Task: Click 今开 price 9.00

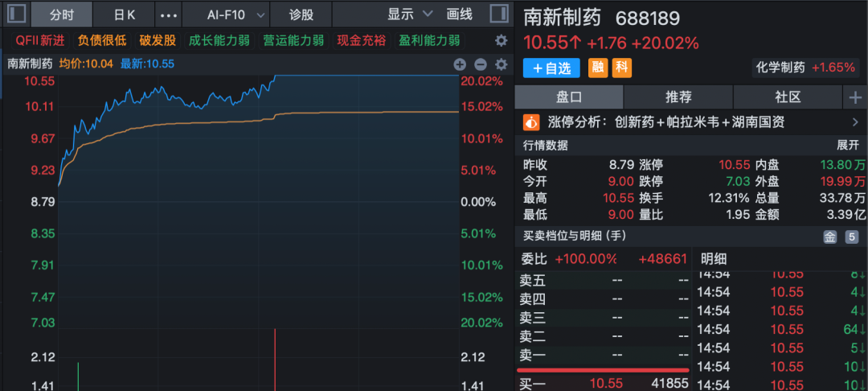Action: point(622,181)
